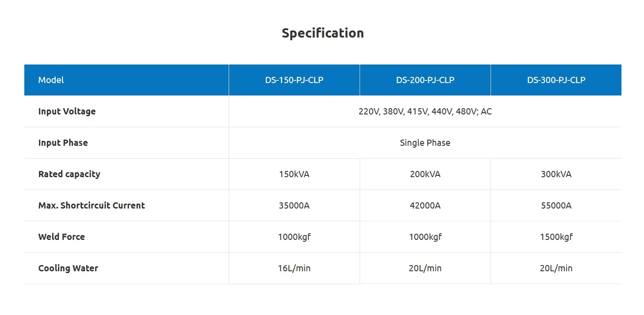Click the Specification heading

(322, 33)
